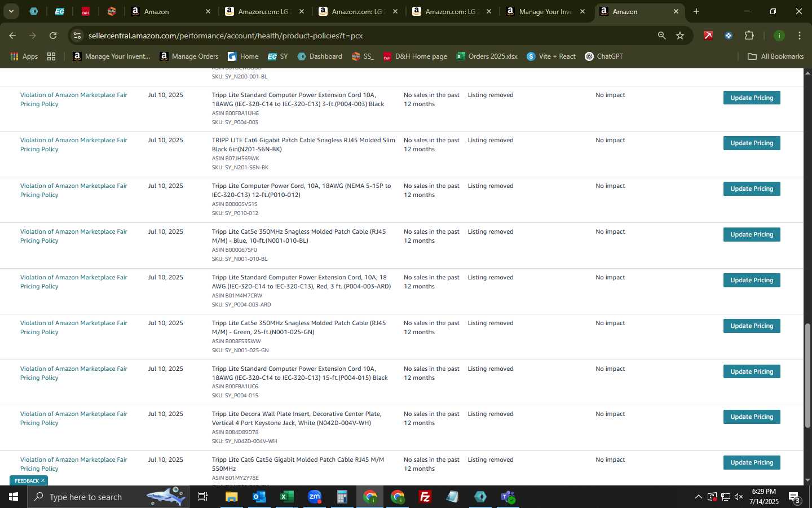This screenshot has height=508, width=812.
Task: Click the taskbar search box
Action: coord(108,497)
